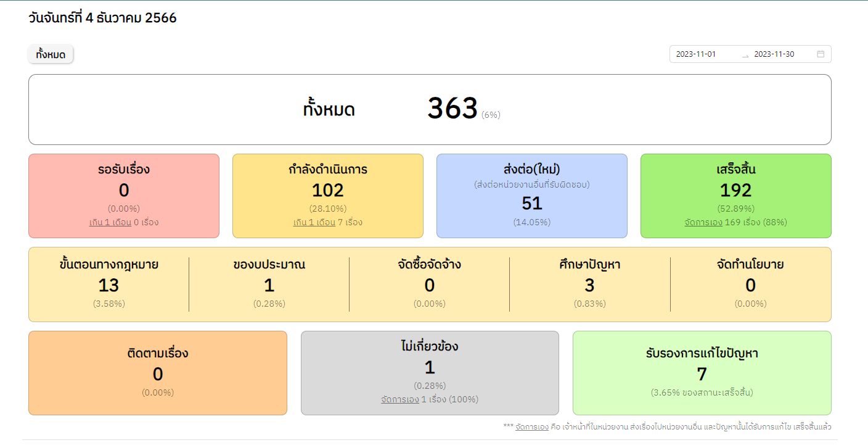Select the ของบประมาณ section
This screenshot has width=868, height=448.
(269, 284)
